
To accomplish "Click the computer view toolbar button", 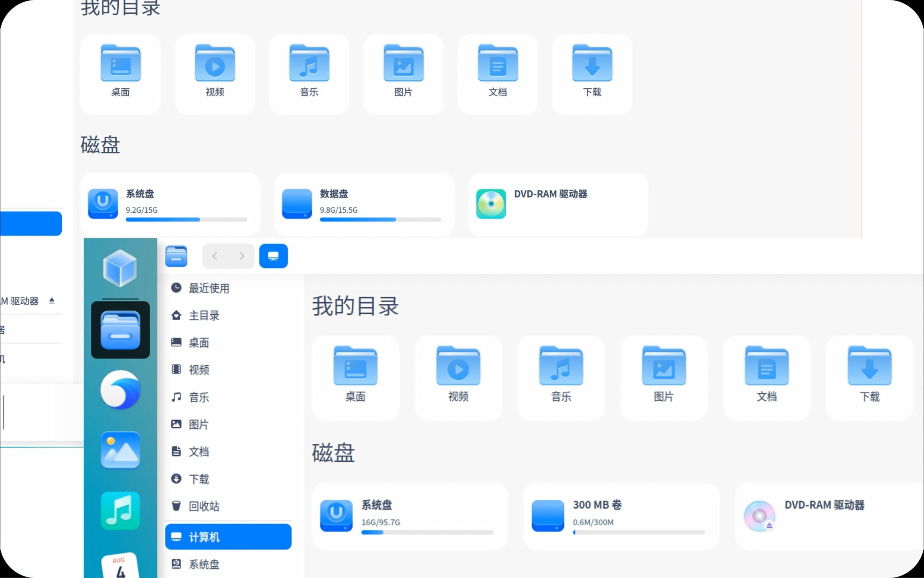I will click(x=274, y=256).
